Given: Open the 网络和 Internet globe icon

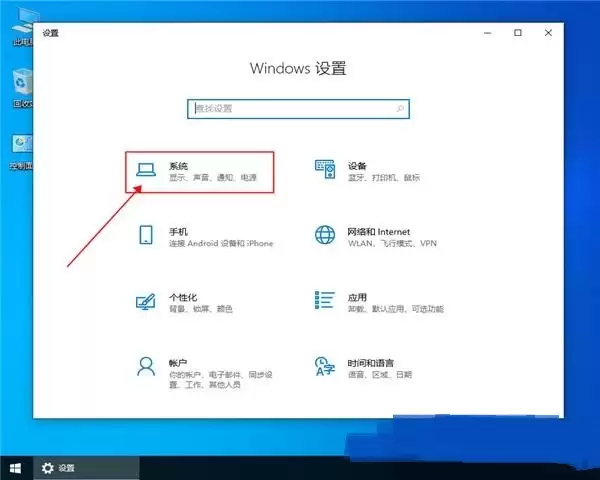Looking at the screenshot, I should pos(325,235).
